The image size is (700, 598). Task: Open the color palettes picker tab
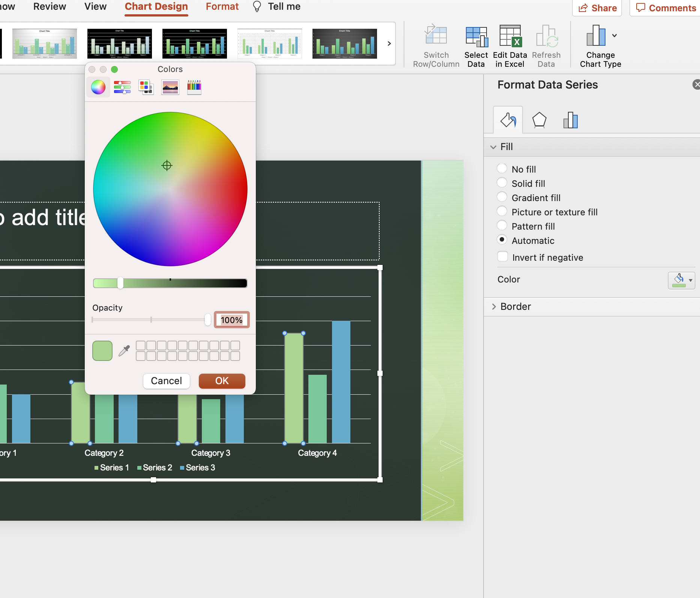point(146,87)
